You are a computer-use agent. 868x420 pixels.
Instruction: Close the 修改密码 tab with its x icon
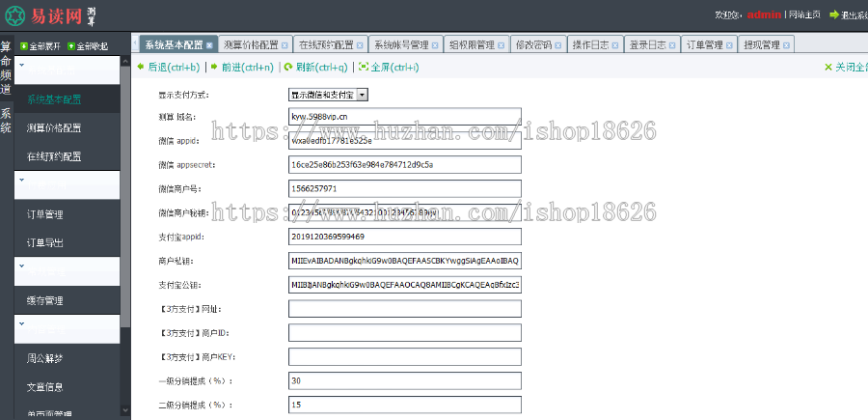tap(558, 45)
